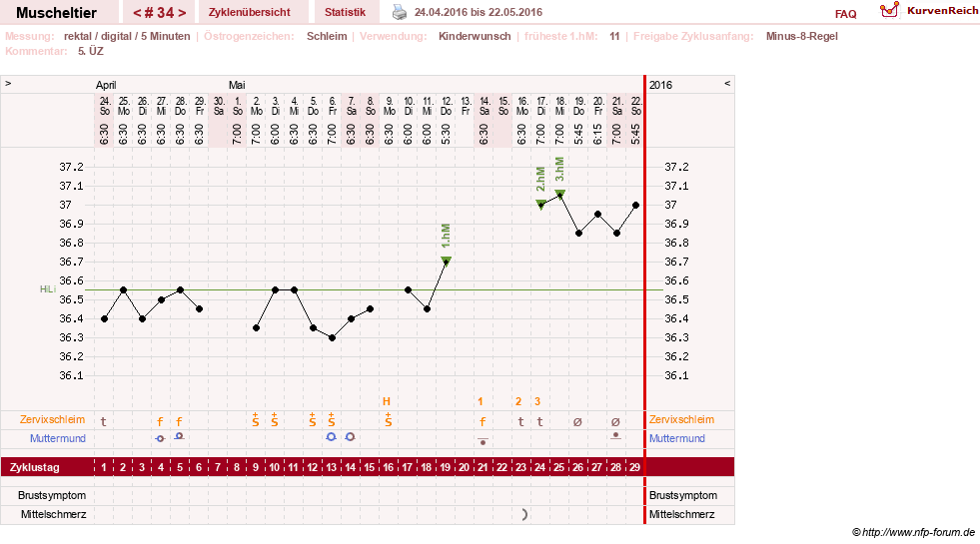The width and height of the screenshot is (980, 544).
Task: Click last temperature point on May 22
Action: pyautogui.click(x=635, y=205)
